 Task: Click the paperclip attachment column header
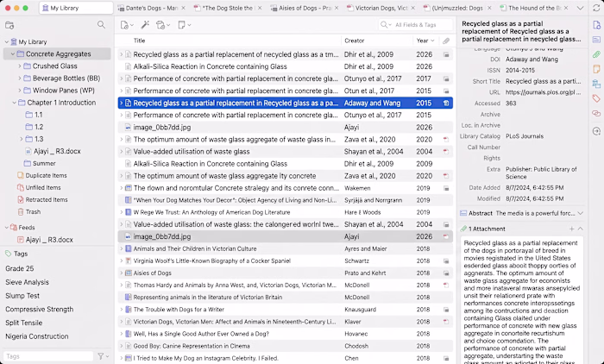[x=446, y=41]
